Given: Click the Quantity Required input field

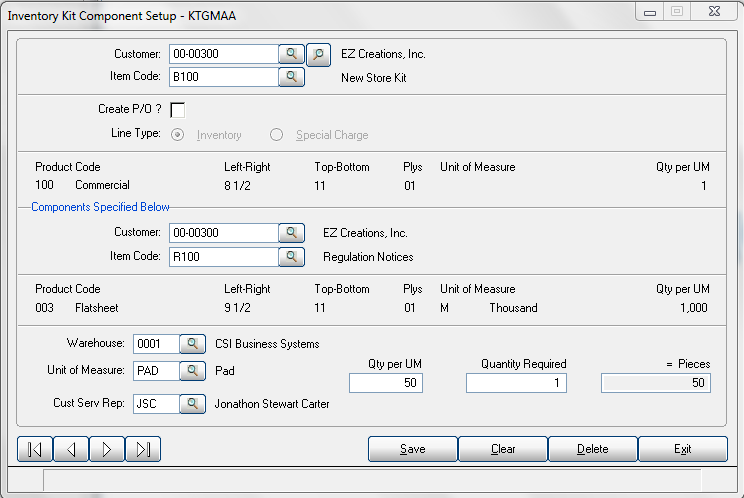Looking at the screenshot, I should (x=516, y=383).
